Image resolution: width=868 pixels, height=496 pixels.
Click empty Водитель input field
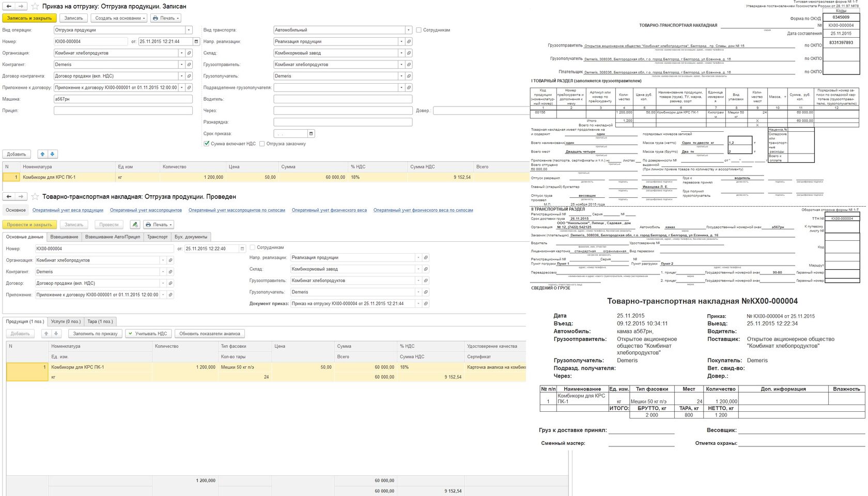click(x=343, y=99)
